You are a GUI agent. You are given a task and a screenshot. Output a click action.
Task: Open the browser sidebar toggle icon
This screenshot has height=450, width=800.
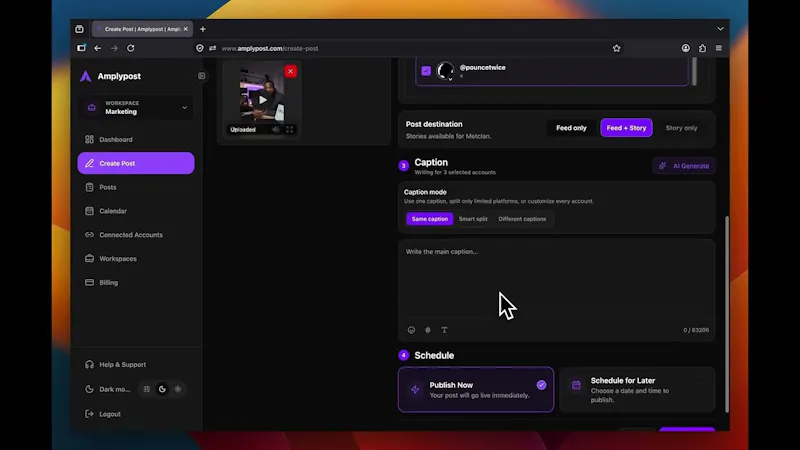pyautogui.click(x=81, y=48)
